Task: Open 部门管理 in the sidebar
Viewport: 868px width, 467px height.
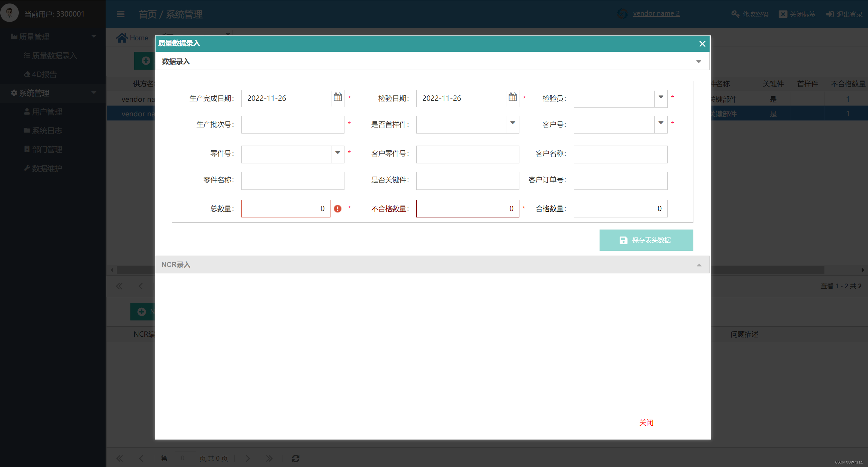Action: [x=43, y=149]
